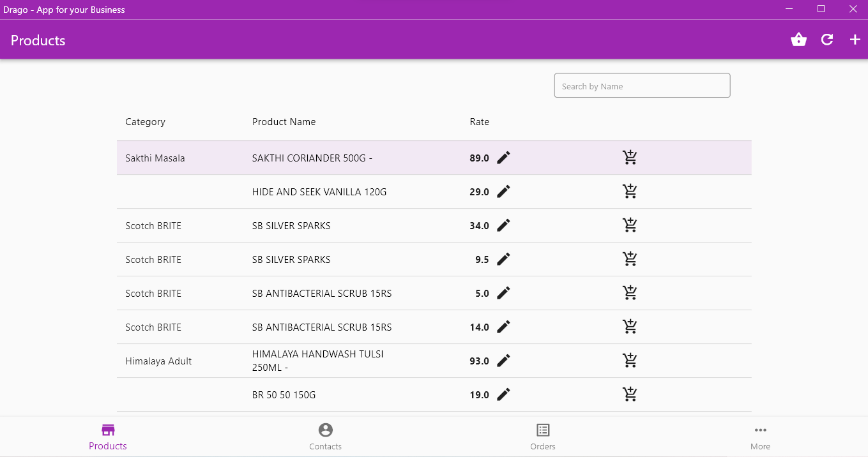868x457 pixels.
Task: Add SB ANTIBACTERIAL SCRUB priced 14.0 to cart
Action: [630, 327]
